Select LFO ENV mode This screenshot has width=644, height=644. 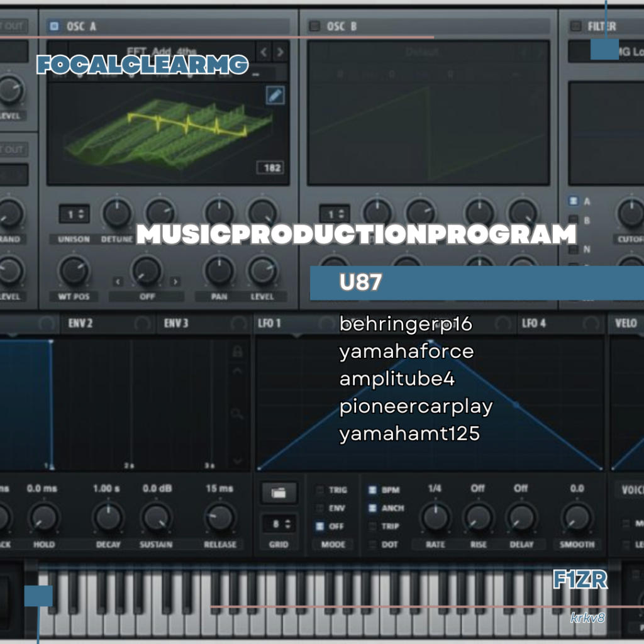coord(319,508)
